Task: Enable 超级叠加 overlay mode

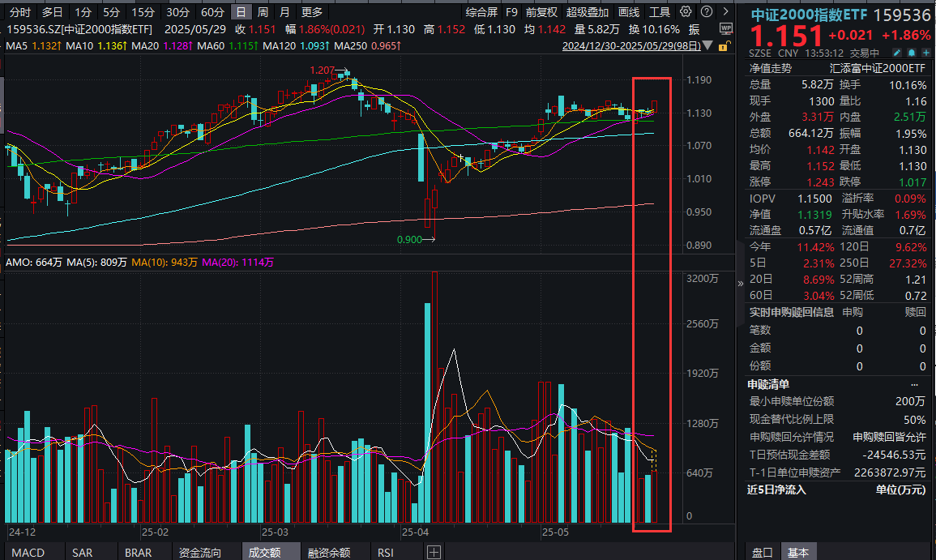Action: (x=588, y=12)
